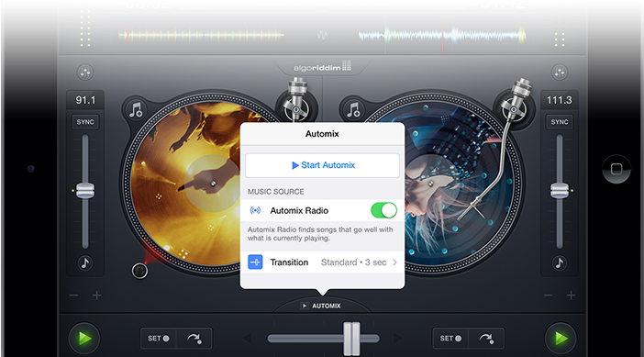Open the left deck add-music icon

[x=135, y=110]
